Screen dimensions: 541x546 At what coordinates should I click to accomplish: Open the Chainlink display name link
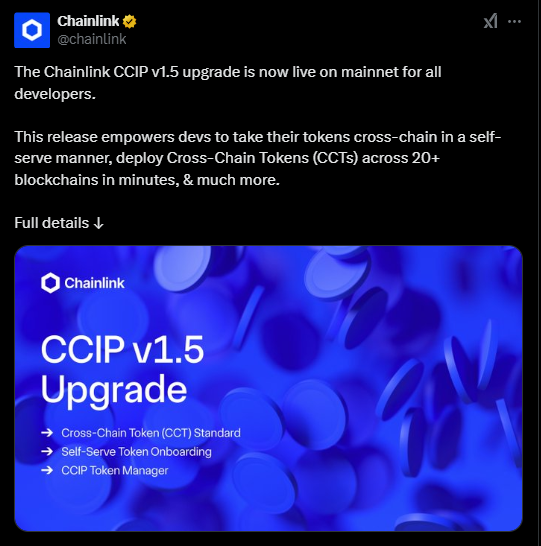[x=88, y=21]
